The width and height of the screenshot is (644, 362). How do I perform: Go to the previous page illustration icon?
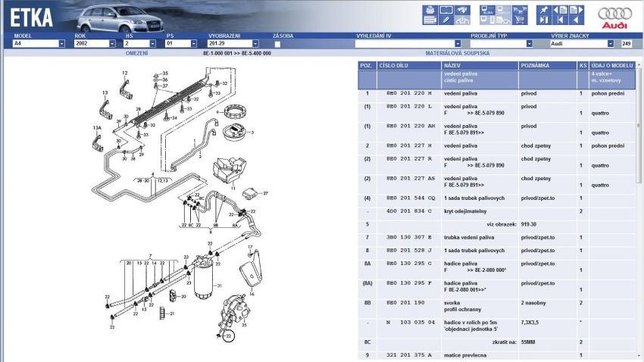tap(561, 10)
